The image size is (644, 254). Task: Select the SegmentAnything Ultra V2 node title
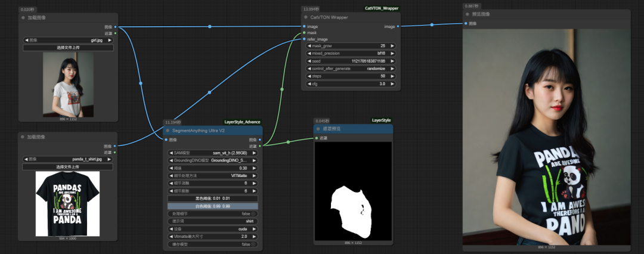click(198, 131)
